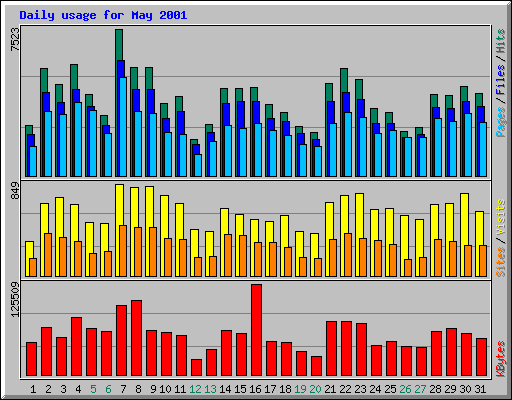
Task: Select day 16 label on x-axis
Action: click(255, 389)
